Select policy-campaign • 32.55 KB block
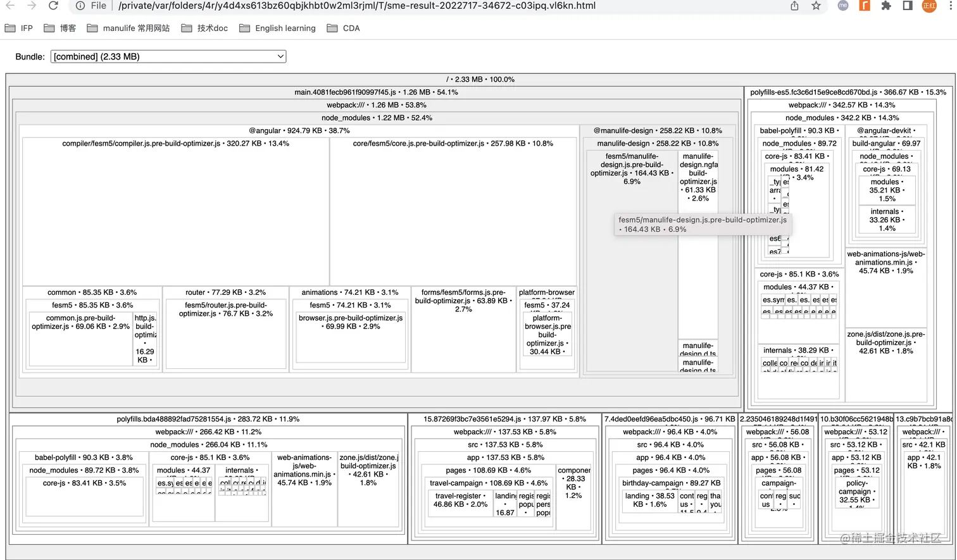This screenshot has height=560, width=957. coord(857,494)
